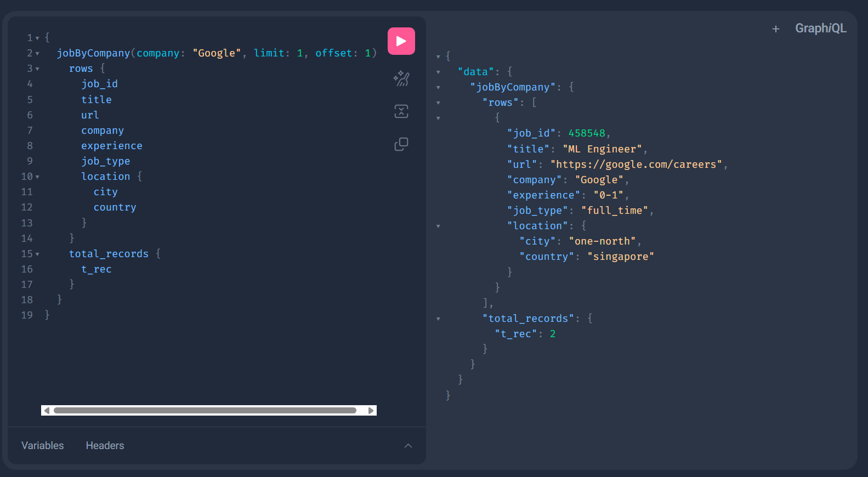This screenshot has height=477, width=868.
Task: Click the horizontal scrollbar left arrow
Action: click(47, 411)
